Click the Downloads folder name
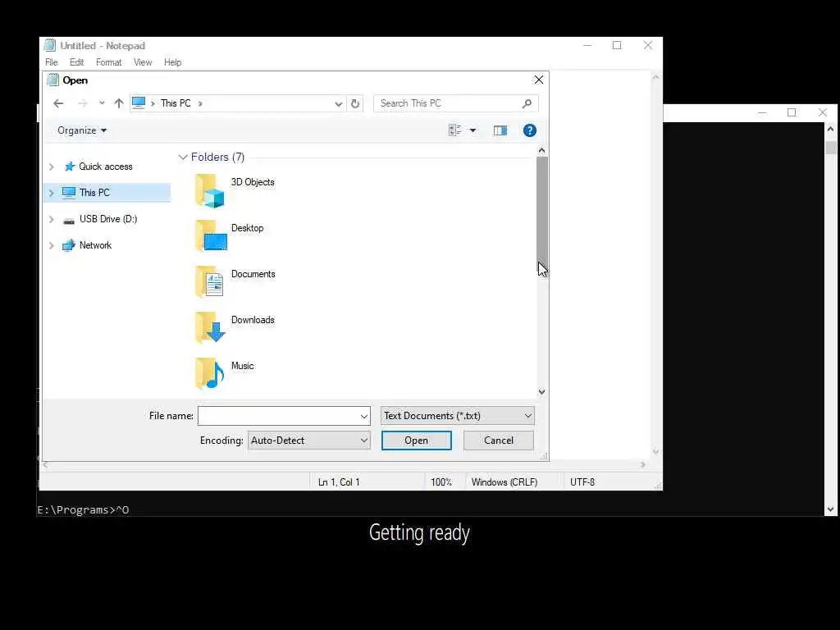840x630 pixels. point(253,320)
